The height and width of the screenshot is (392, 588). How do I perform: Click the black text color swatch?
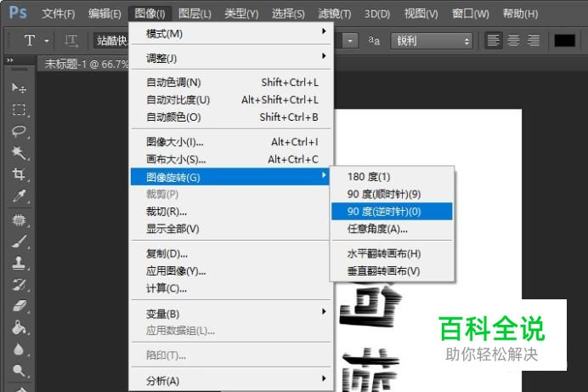(564, 41)
